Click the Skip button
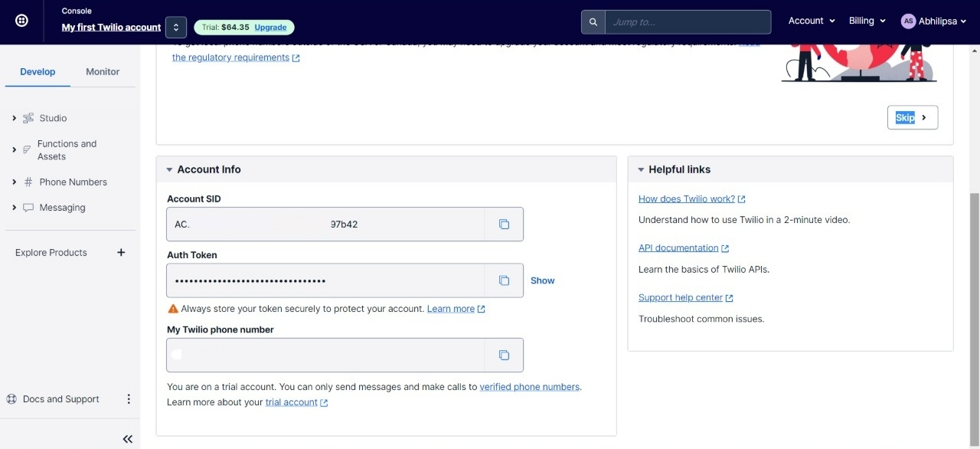 [x=912, y=117]
